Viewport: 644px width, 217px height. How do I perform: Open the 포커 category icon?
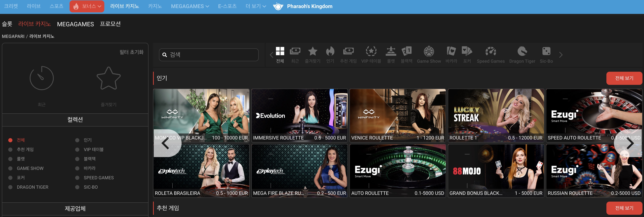(x=467, y=51)
